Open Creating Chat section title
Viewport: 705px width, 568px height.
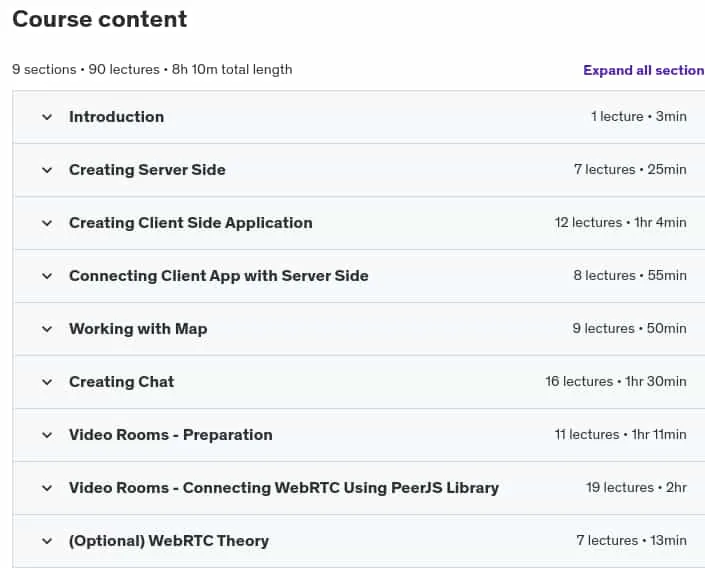pyautogui.click(x=121, y=382)
